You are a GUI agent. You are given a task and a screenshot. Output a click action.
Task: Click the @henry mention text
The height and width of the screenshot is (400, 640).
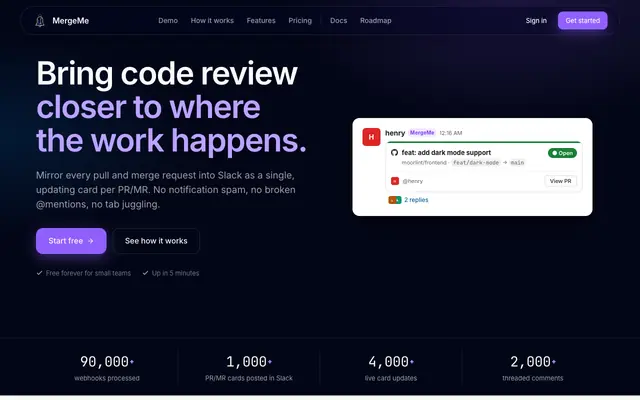pos(413,181)
